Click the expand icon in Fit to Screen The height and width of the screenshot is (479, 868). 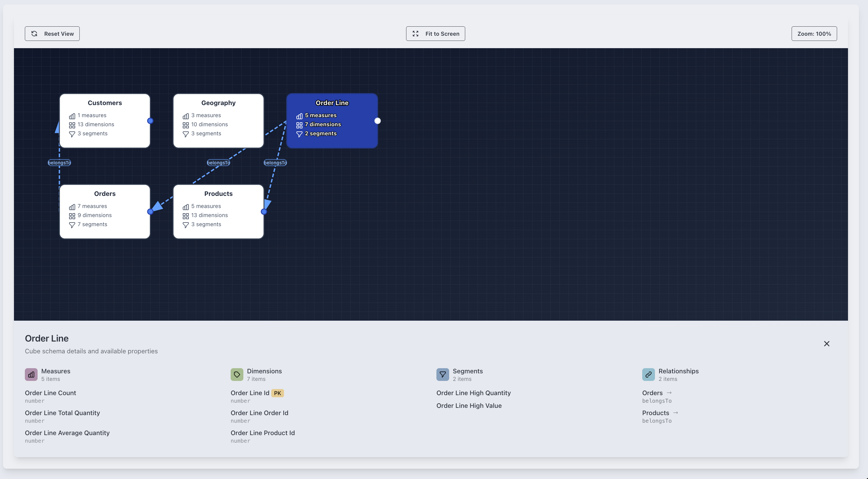coord(416,34)
